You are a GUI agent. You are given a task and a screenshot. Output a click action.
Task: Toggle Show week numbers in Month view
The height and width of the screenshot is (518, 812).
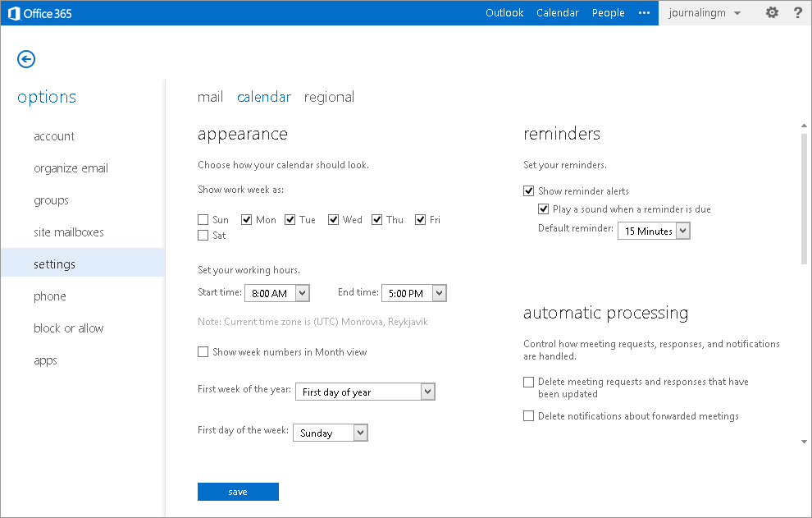[x=203, y=352]
